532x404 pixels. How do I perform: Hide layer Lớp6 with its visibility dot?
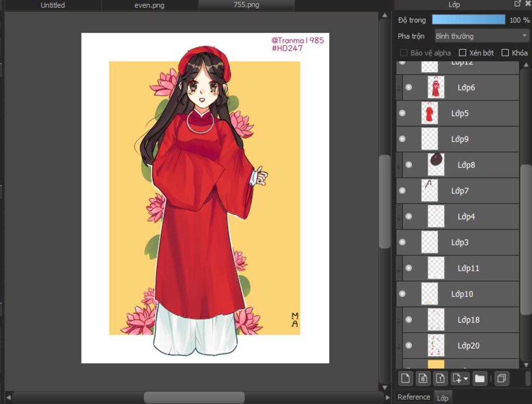coord(408,87)
